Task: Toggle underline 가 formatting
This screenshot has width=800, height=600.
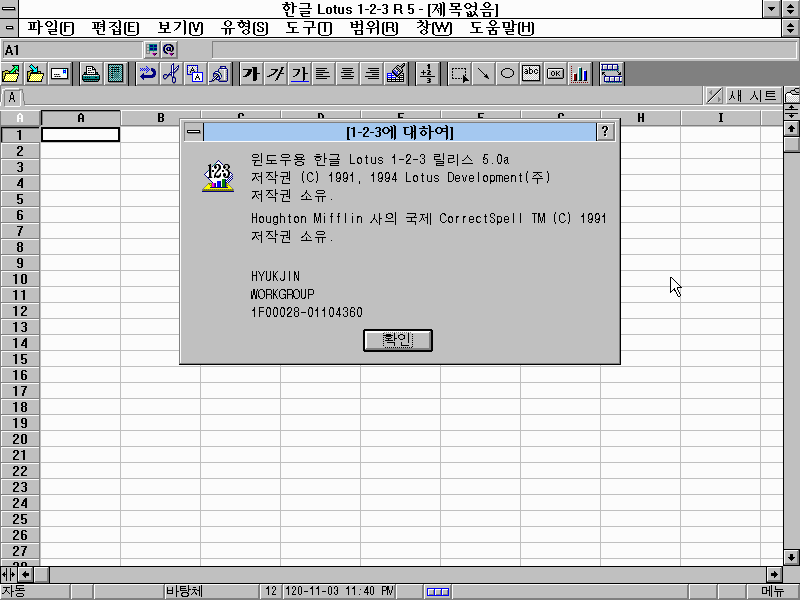Action: [299, 74]
